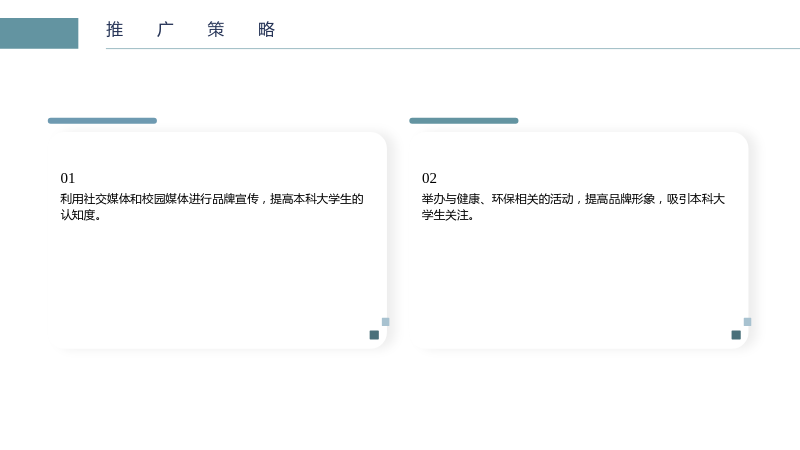Screen dimensions: 800x450
Task: Select light blue square in card 02 corner
Action: click(747, 322)
